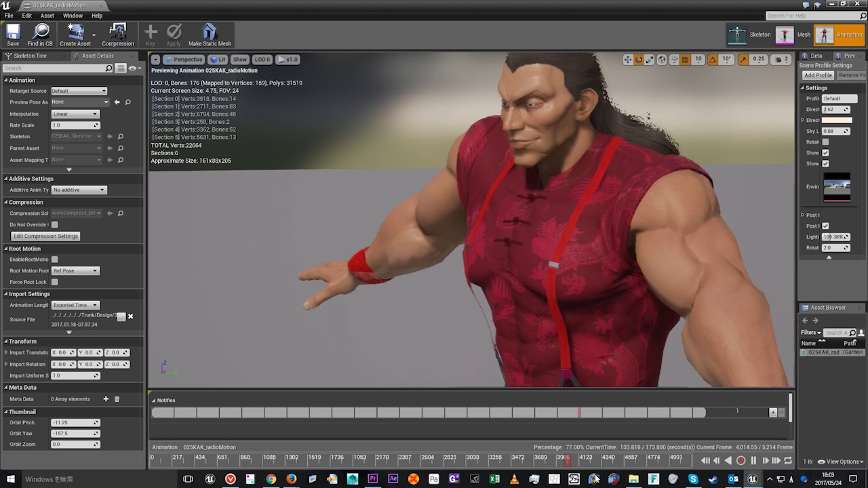This screenshot has width=868, height=488.
Task: Click Find in CB toolbar icon
Action: point(40,35)
